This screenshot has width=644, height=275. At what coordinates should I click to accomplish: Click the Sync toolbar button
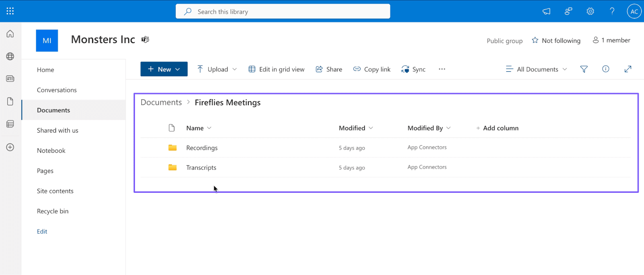point(413,69)
